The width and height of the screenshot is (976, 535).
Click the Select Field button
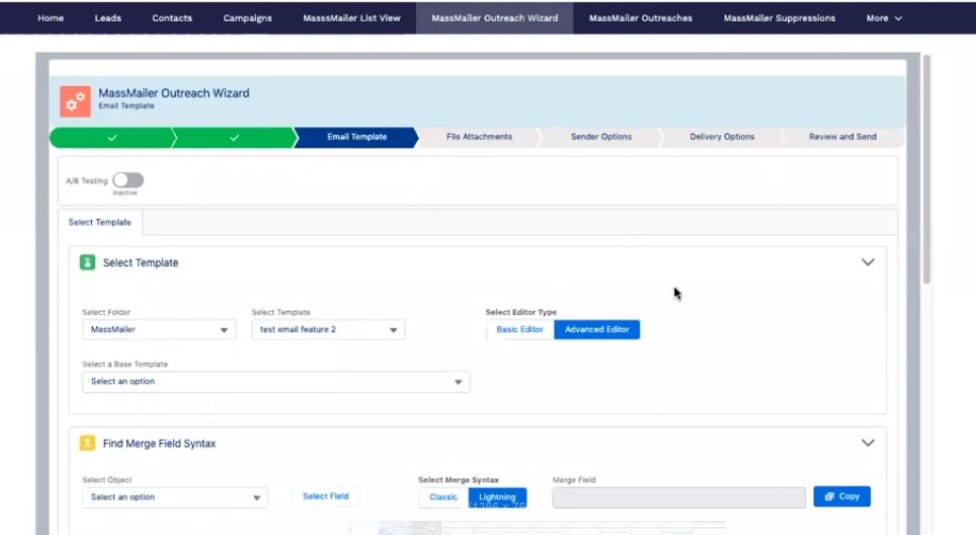[x=326, y=497]
